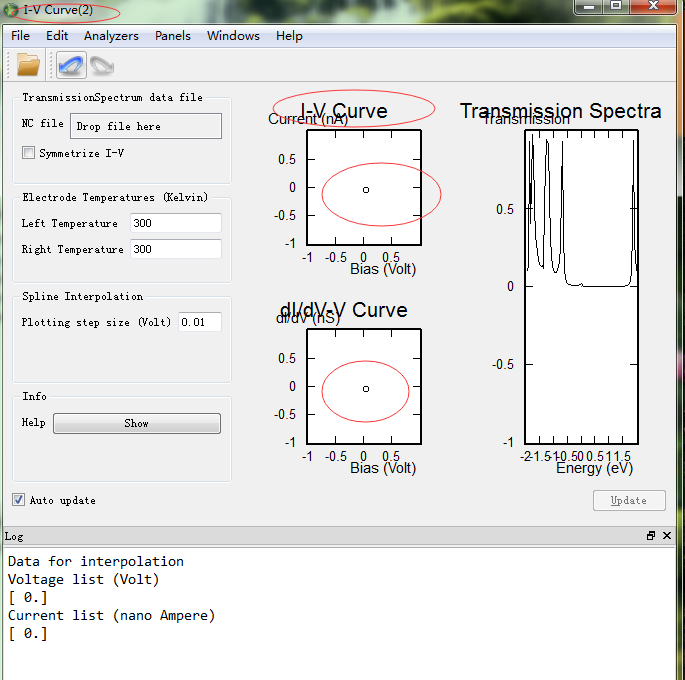The image size is (685, 680).
Task: Select the Plotting step size field
Action: pyautogui.click(x=200, y=322)
